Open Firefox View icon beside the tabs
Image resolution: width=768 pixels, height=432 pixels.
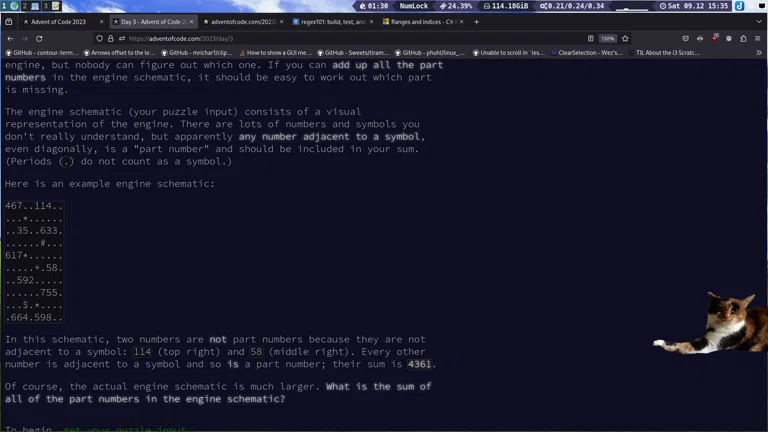coord(9,22)
